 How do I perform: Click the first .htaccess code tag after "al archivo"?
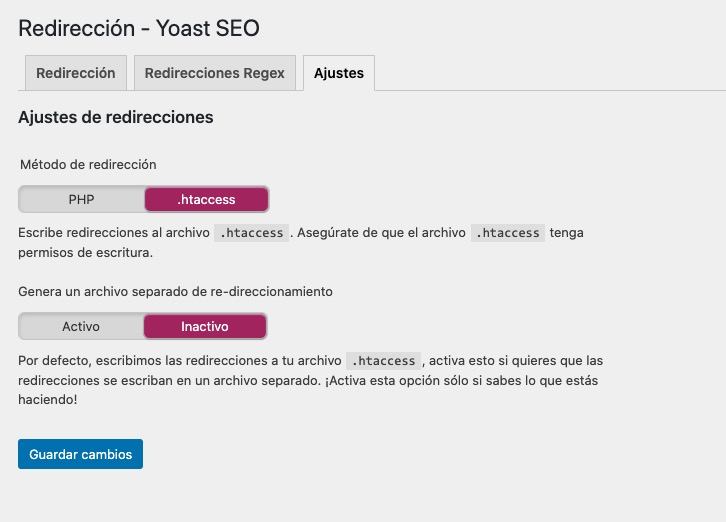coord(252,233)
